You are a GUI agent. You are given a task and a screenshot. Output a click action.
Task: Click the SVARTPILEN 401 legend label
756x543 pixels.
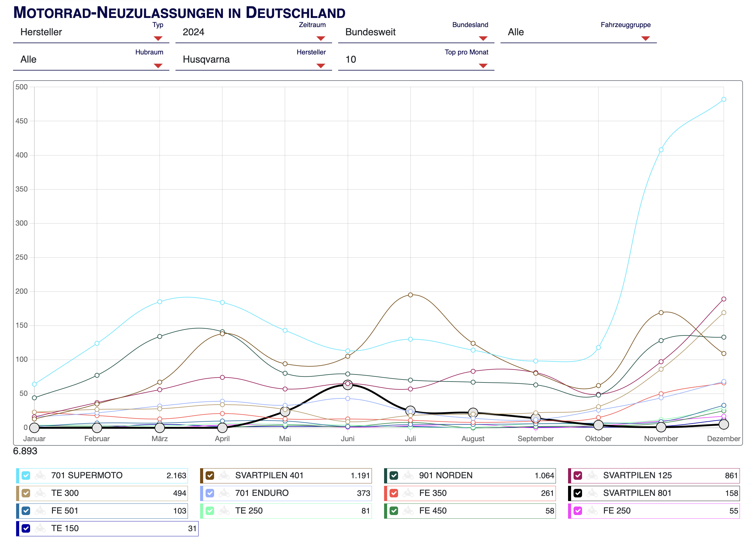pos(269,476)
